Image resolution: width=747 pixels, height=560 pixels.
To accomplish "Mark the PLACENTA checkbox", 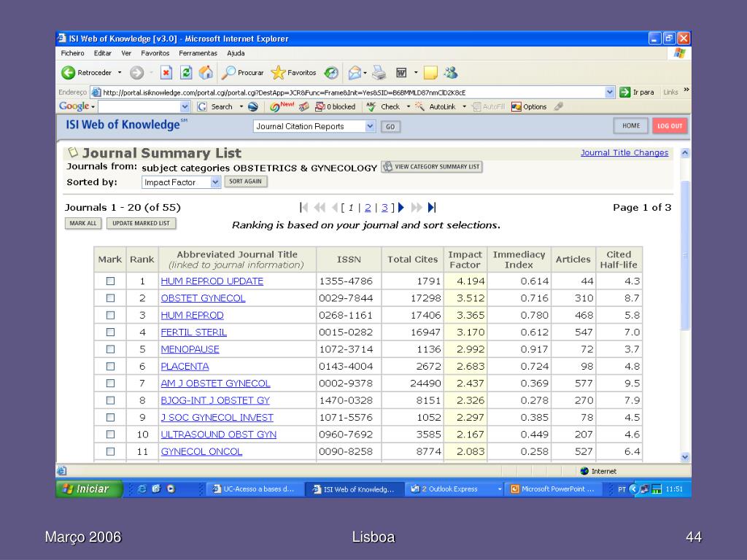I will tap(111, 366).
